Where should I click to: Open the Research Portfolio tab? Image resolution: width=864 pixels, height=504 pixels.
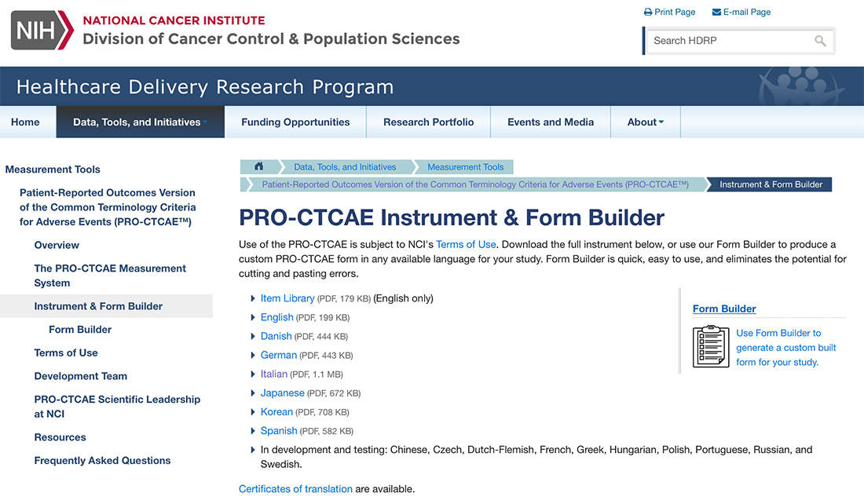pyautogui.click(x=428, y=122)
